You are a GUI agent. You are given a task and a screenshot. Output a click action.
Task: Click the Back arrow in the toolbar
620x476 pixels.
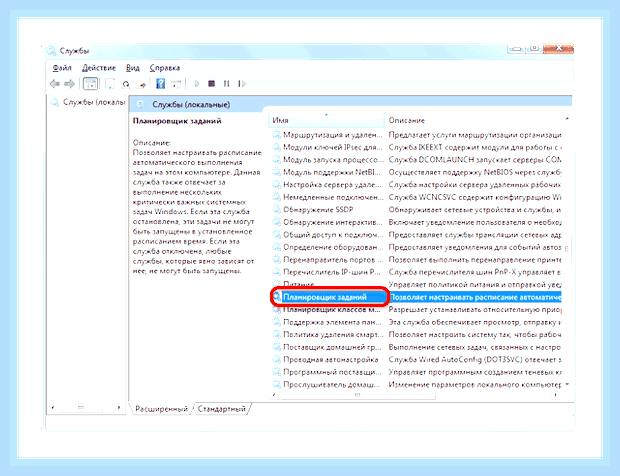click(55, 84)
